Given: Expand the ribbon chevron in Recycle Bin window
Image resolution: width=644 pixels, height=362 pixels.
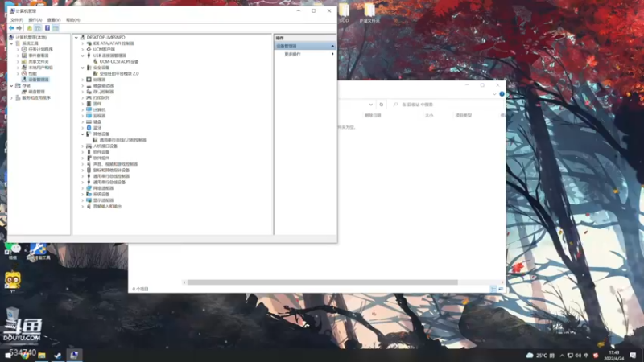Looking at the screenshot, I should 494,94.
